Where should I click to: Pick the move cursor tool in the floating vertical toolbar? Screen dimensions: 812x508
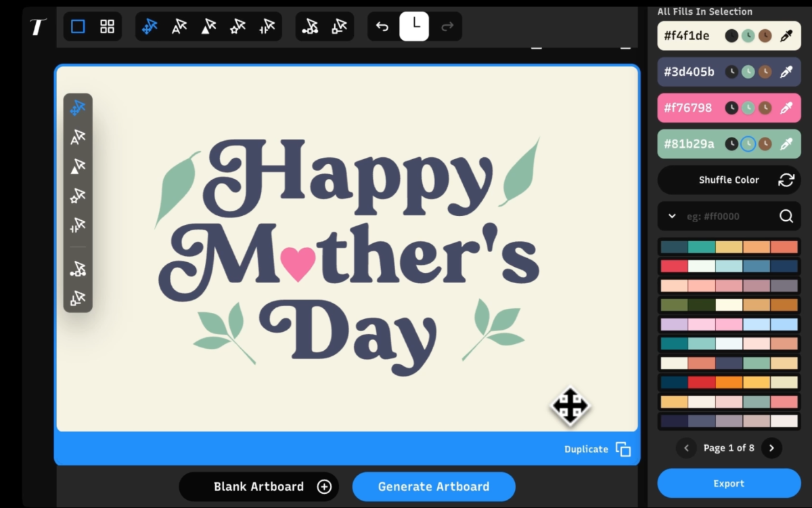78,108
